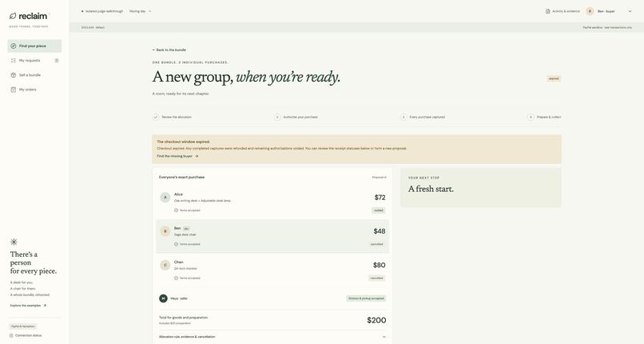
Task: Click the $200 total amount
Action: click(376, 320)
